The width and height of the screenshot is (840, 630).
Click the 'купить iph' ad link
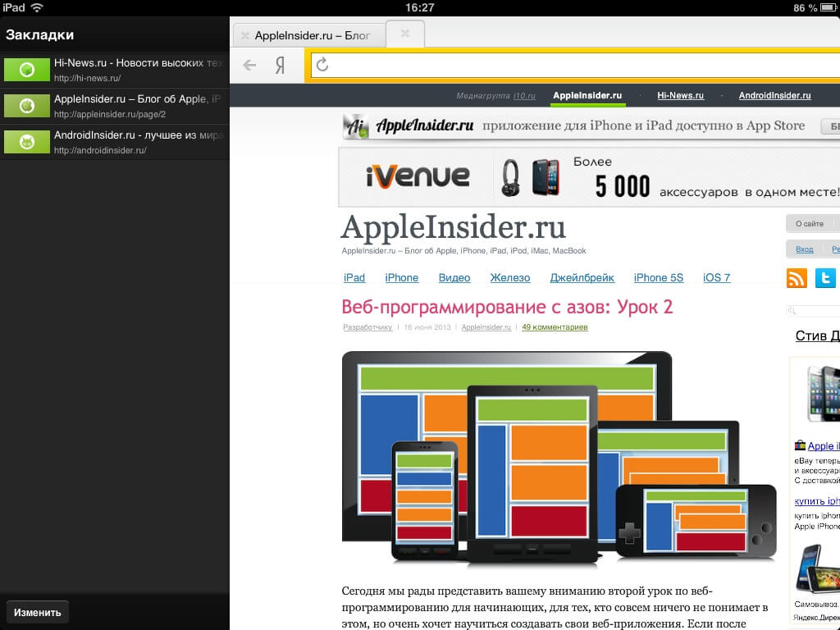pyautogui.click(x=817, y=501)
